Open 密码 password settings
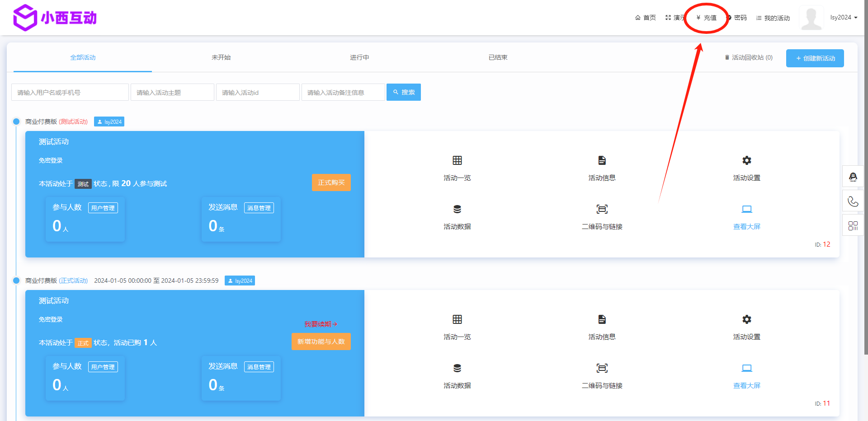The image size is (868, 421). (737, 18)
